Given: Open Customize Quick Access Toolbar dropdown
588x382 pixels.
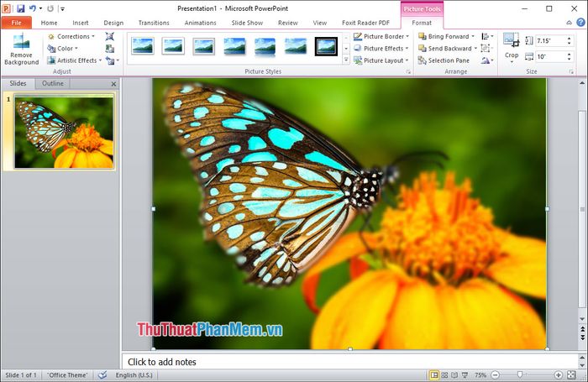Looking at the screenshot, I should (x=63, y=8).
